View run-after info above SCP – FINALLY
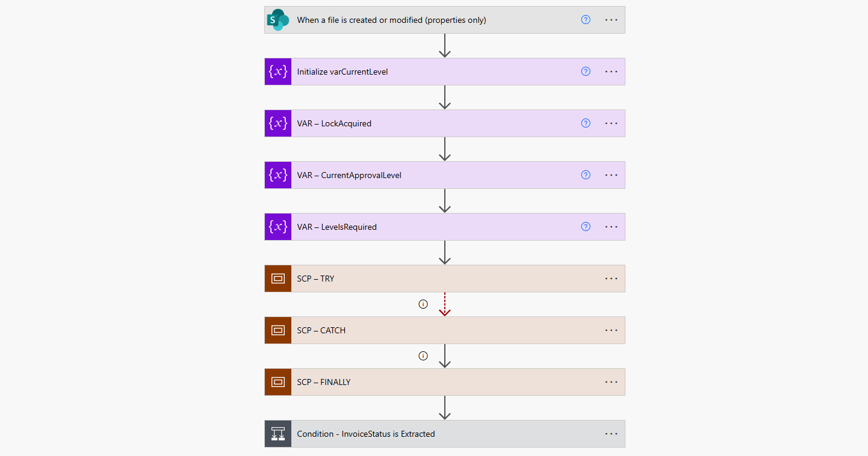 (423, 356)
